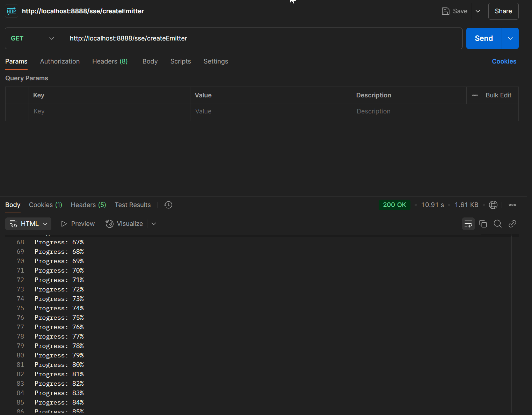Open the Save options dropdown arrow
Image resolution: width=532 pixels, height=415 pixels.
click(x=478, y=11)
